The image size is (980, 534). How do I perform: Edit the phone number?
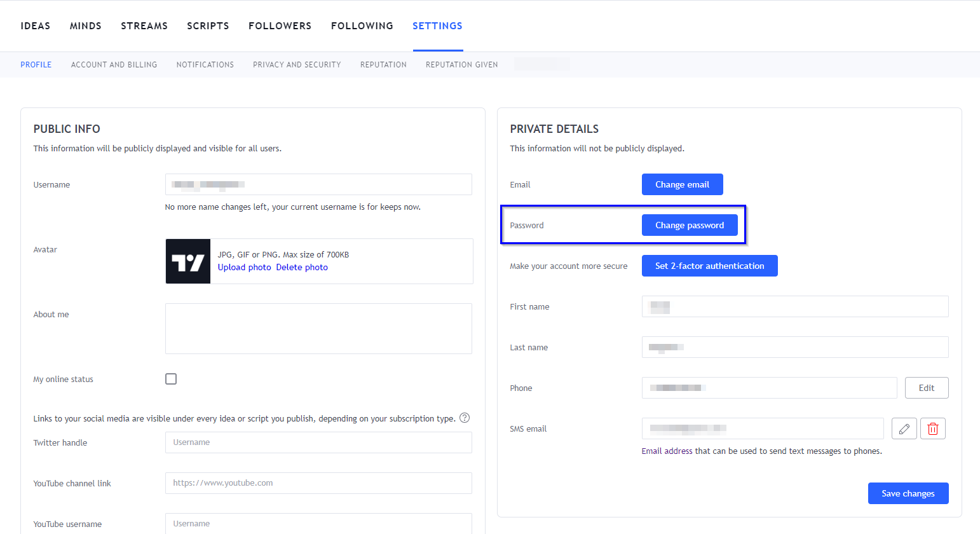pyautogui.click(x=926, y=387)
